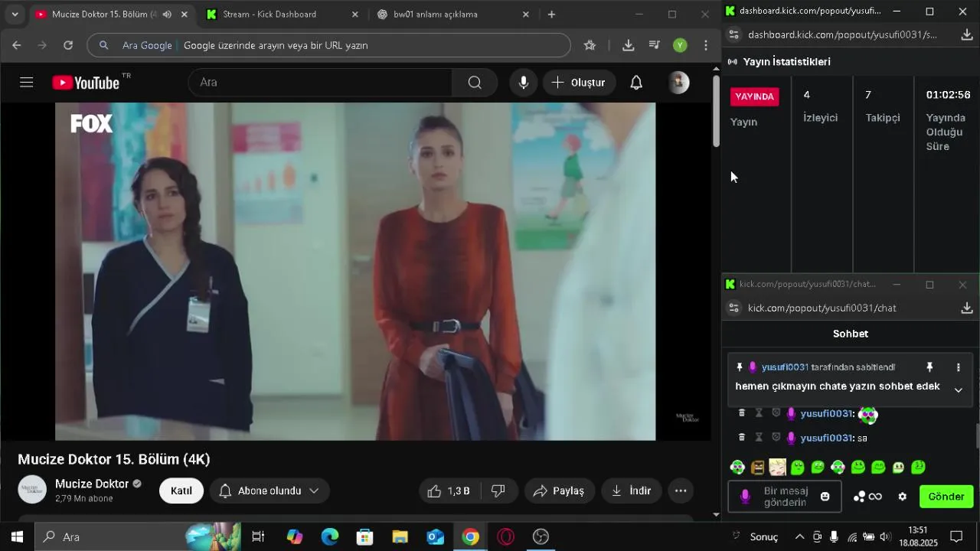
Task: Select the Mucize Doktor 15. Bölüm tab
Action: [x=104, y=15]
